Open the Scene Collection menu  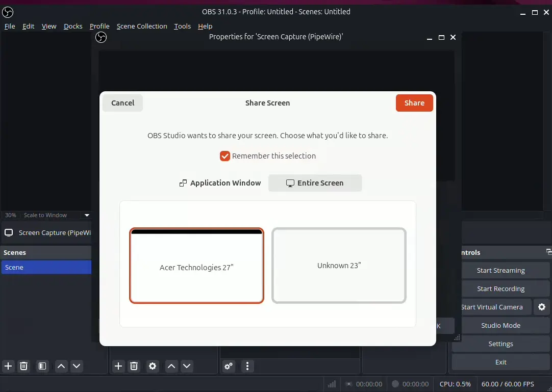tap(142, 27)
